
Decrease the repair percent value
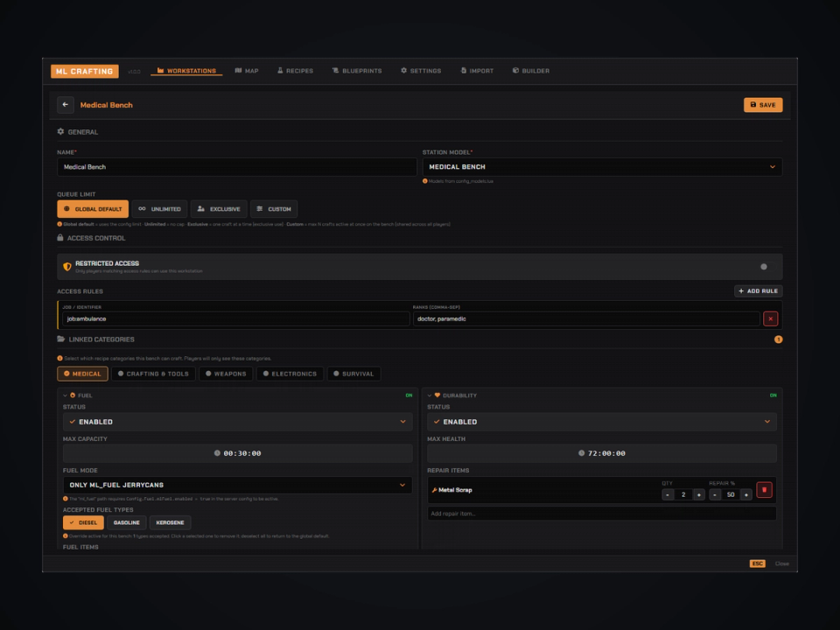[715, 494]
